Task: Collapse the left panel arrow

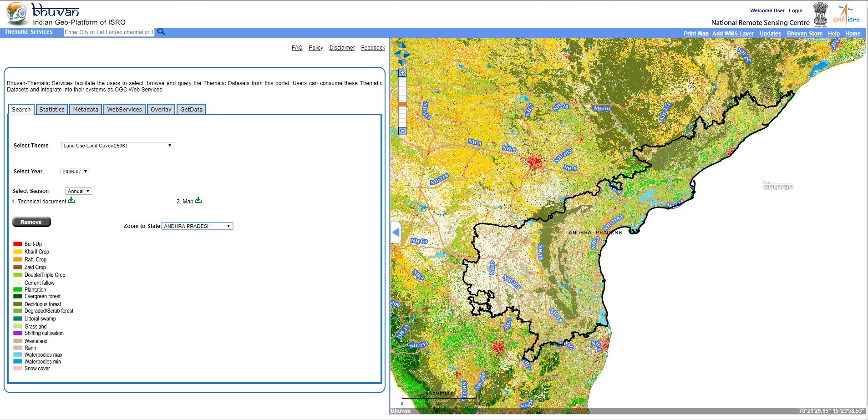Action: click(x=396, y=233)
